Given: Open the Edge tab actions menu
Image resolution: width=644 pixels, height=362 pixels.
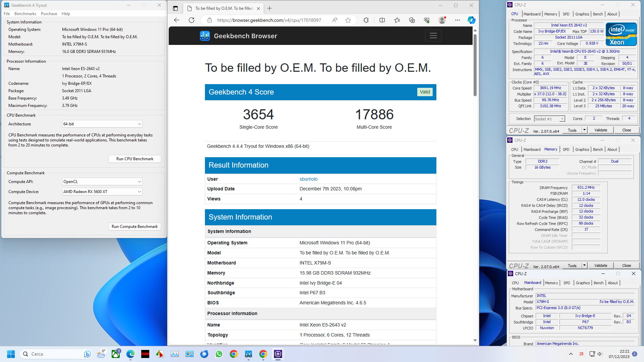Looking at the screenshot, I should pyautogui.click(x=175, y=8).
